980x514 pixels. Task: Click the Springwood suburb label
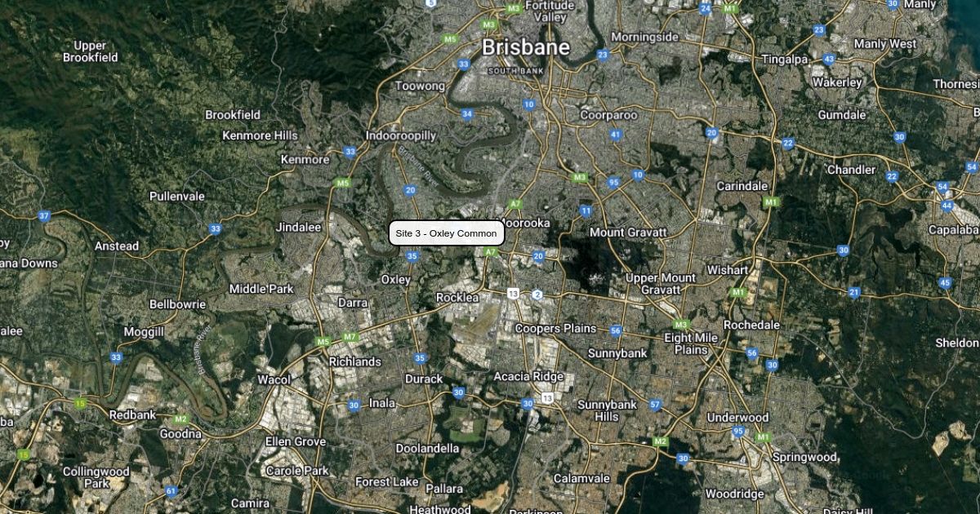point(804,457)
